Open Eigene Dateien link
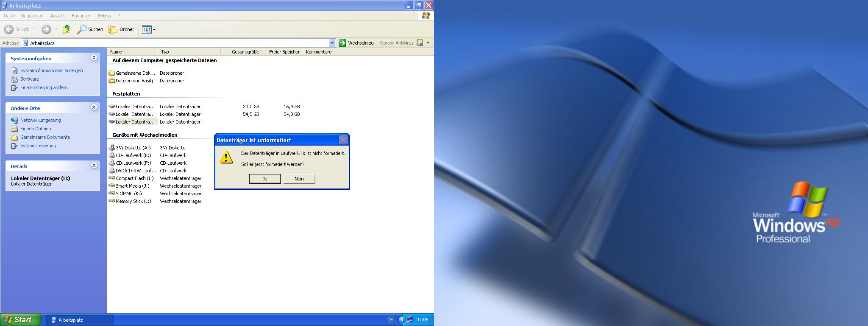The height and width of the screenshot is (326, 868). pyautogui.click(x=36, y=129)
